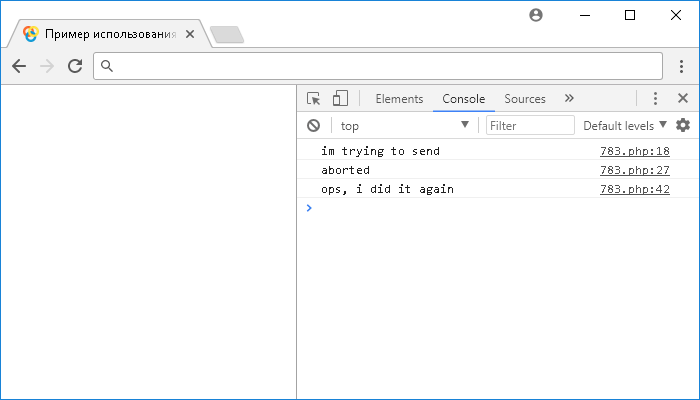
Task: Open source link 783.php:42
Action: [x=634, y=189]
